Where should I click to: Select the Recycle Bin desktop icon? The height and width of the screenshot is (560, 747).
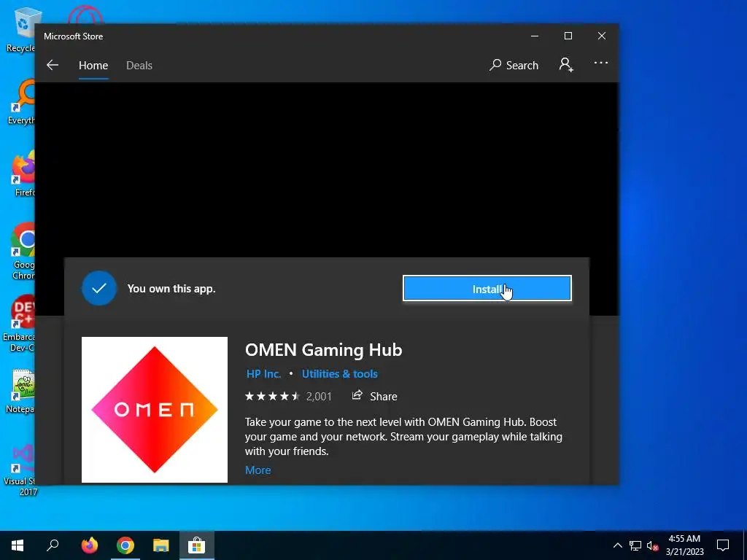[20, 29]
